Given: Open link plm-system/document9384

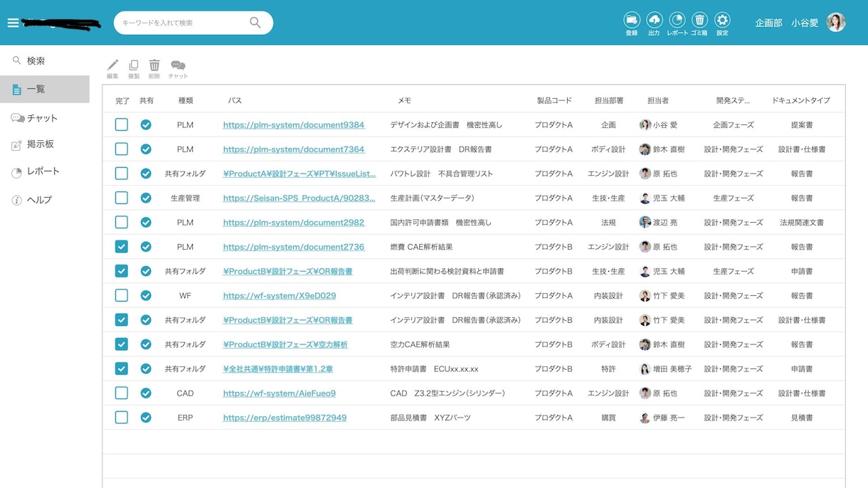Looking at the screenshot, I should click(294, 124).
